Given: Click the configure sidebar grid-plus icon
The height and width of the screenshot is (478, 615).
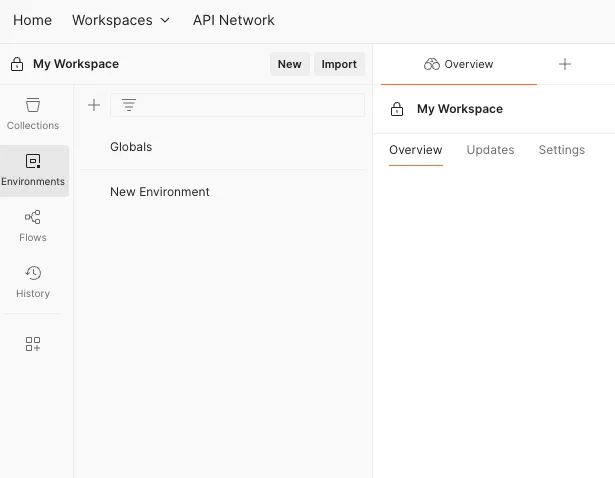Looking at the screenshot, I should [33, 344].
